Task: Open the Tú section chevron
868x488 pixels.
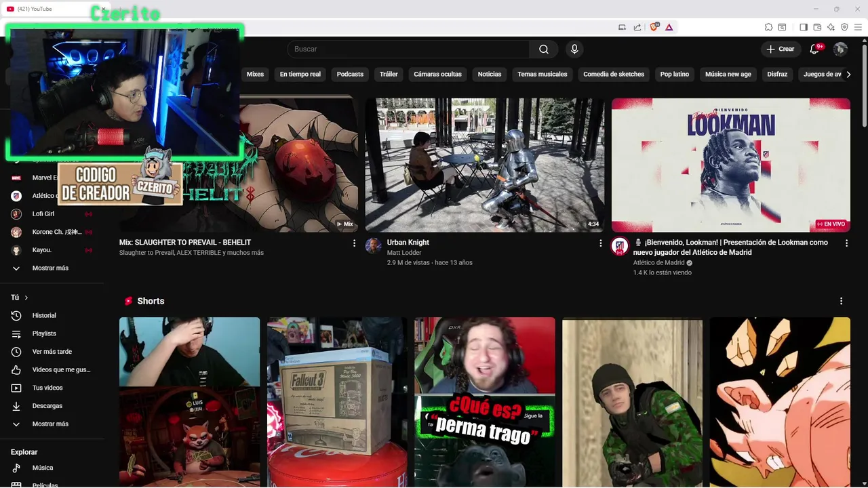Action: coord(26,298)
